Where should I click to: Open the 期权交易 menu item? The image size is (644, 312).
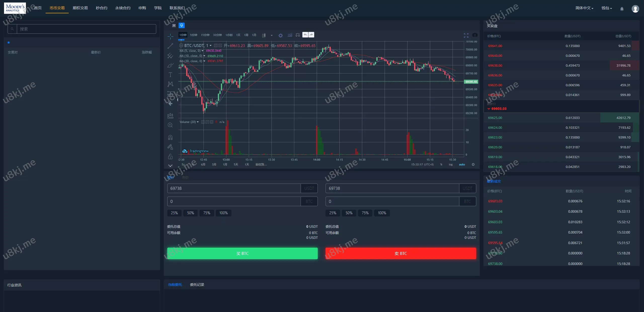pyautogui.click(x=80, y=8)
